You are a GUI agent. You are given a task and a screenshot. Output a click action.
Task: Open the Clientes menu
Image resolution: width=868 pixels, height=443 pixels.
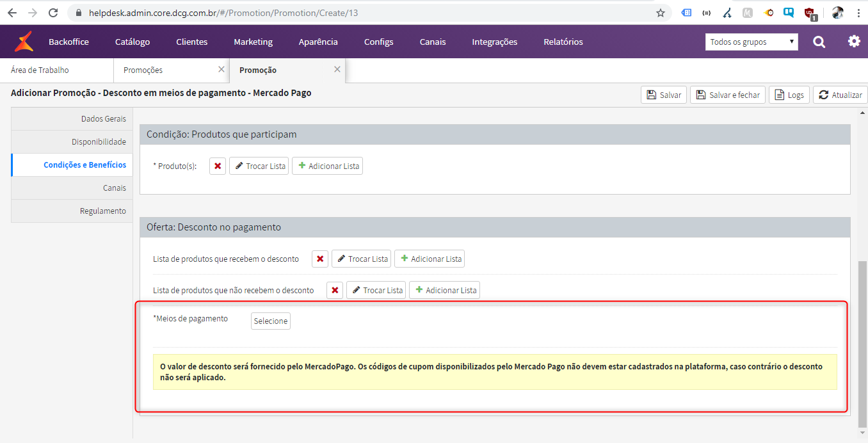point(192,42)
